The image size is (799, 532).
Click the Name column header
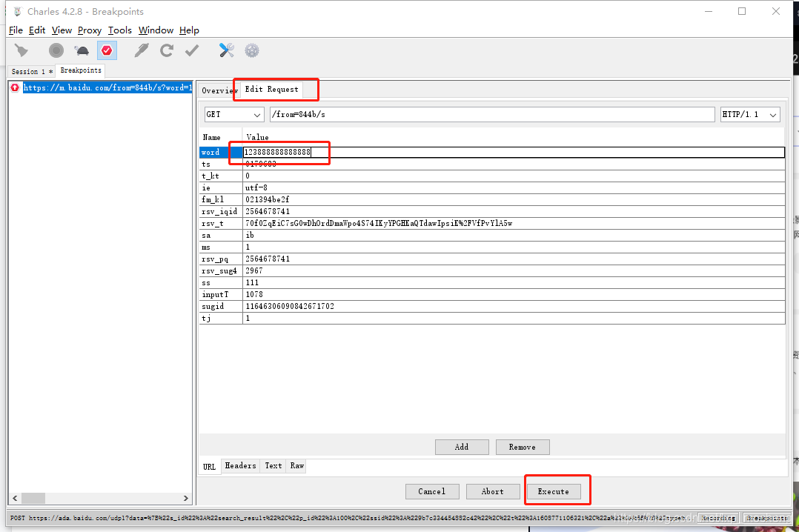point(211,137)
